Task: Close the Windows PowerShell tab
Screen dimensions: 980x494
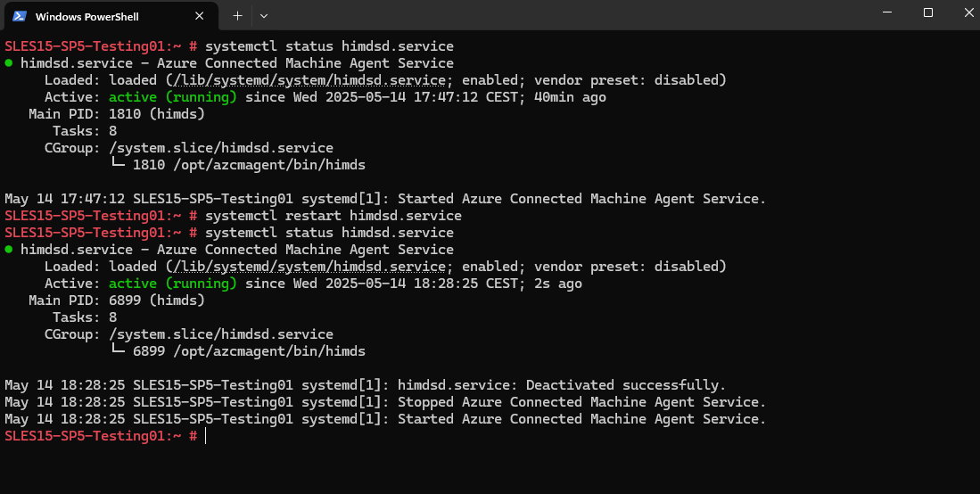Action: click(x=200, y=16)
